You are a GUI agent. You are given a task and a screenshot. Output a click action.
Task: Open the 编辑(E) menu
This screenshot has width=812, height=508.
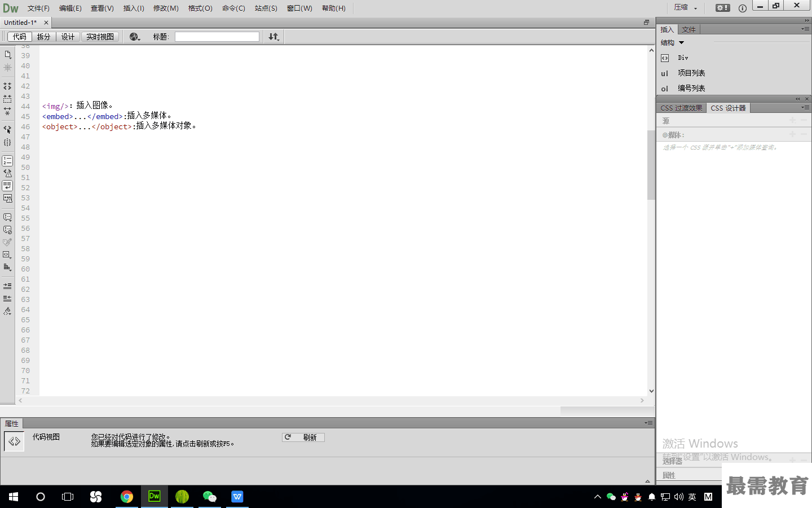pyautogui.click(x=70, y=8)
